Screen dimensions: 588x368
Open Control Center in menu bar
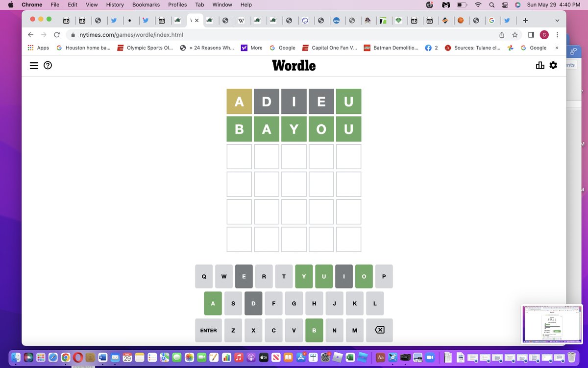505,5
